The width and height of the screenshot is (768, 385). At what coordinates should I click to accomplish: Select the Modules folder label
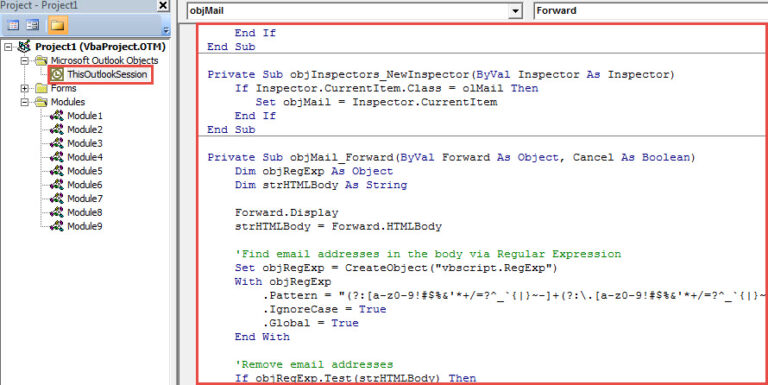68,102
